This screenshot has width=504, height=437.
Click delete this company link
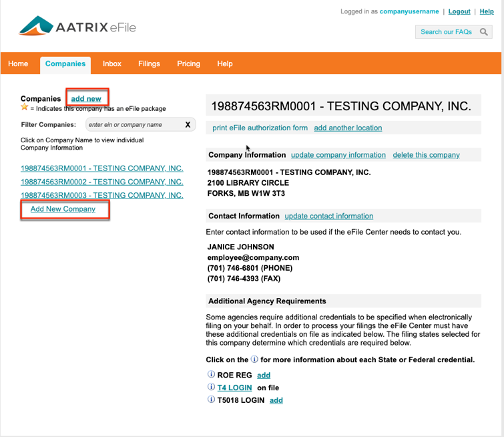(426, 155)
